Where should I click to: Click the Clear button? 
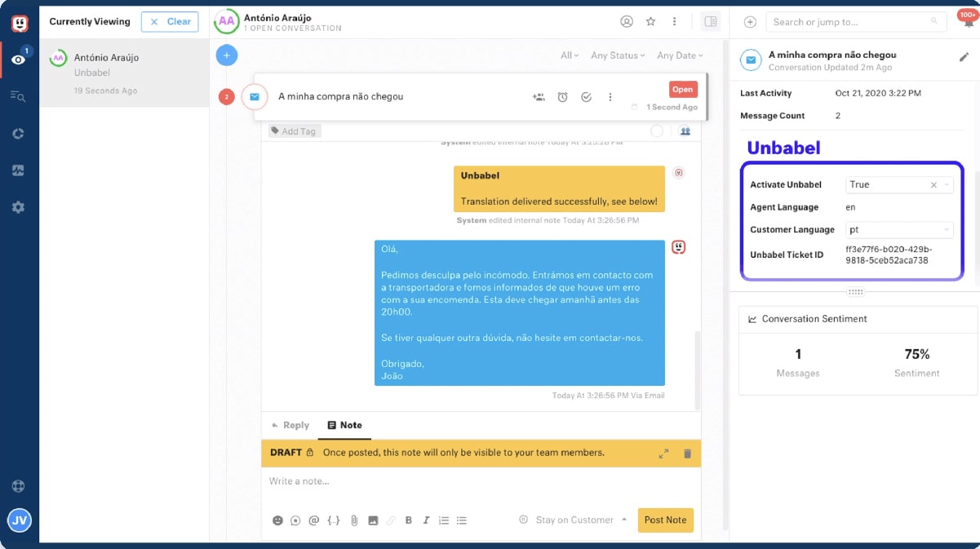[170, 22]
